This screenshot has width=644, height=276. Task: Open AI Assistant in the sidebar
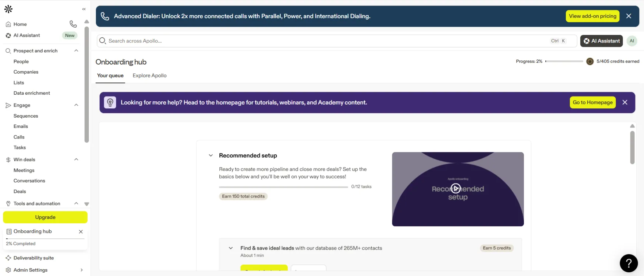[26, 35]
